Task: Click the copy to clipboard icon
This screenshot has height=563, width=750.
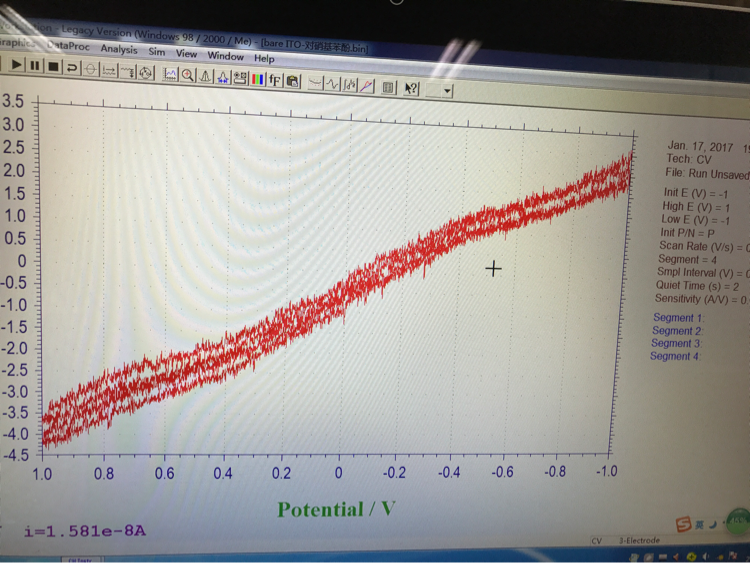Action: (292, 81)
